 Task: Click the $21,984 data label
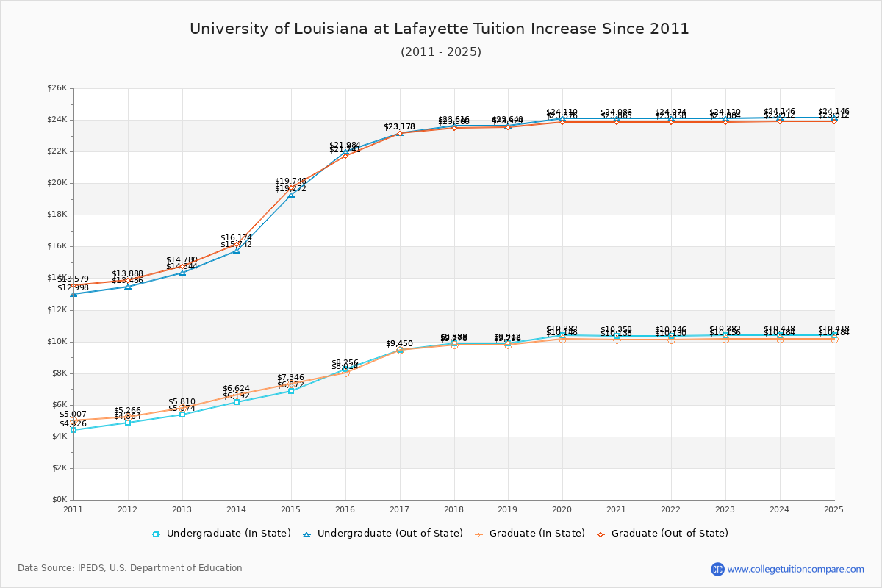(345, 145)
